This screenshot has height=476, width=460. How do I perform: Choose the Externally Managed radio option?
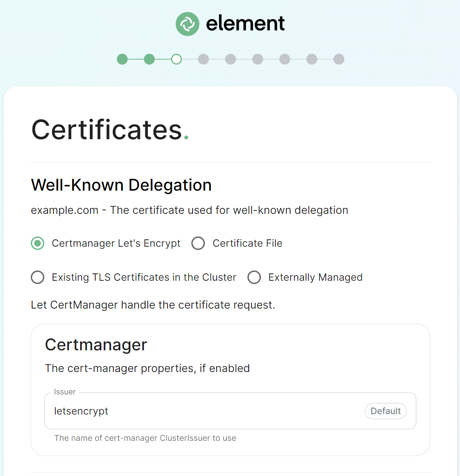coord(254,277)
